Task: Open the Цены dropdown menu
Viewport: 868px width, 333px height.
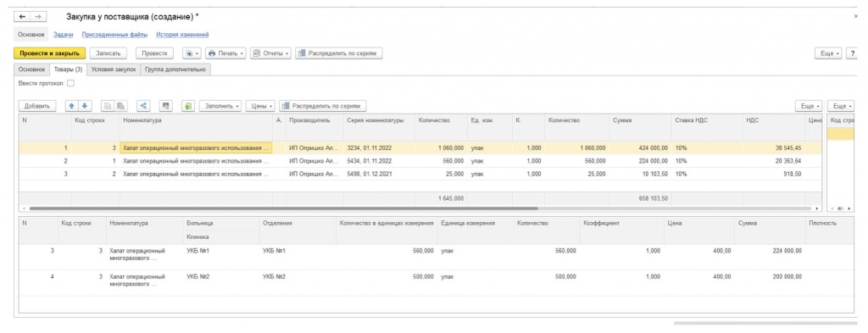Action: (x=260, y=106)
